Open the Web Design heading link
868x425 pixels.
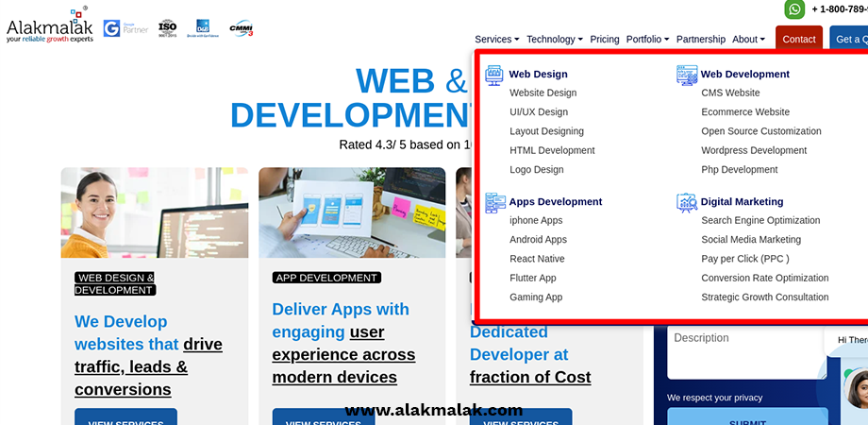coord(538,75)
